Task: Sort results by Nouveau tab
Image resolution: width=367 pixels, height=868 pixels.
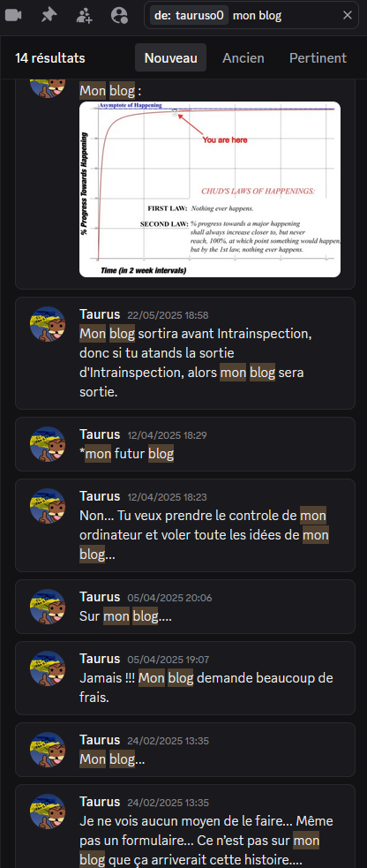Action: click(171, 57)
